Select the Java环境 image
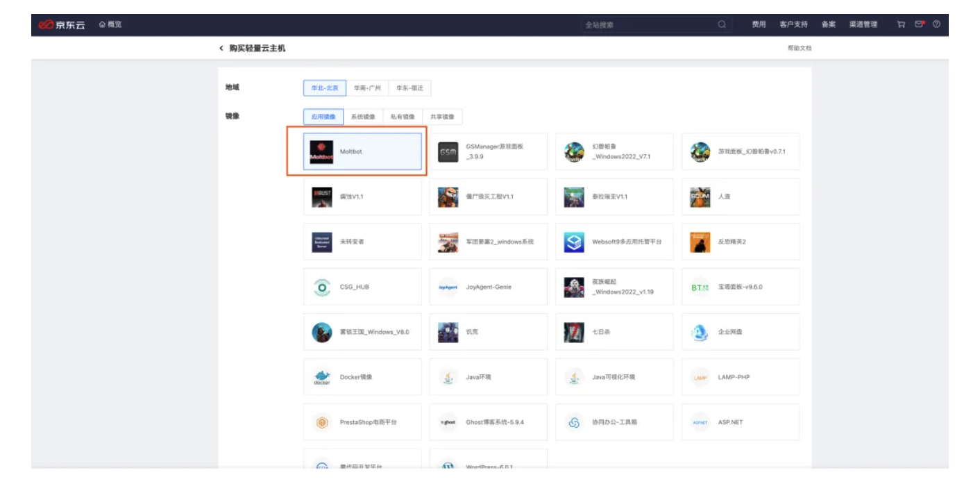Image resolution: width=980 pixels, height=493 pixels. [x=488, y=376]
